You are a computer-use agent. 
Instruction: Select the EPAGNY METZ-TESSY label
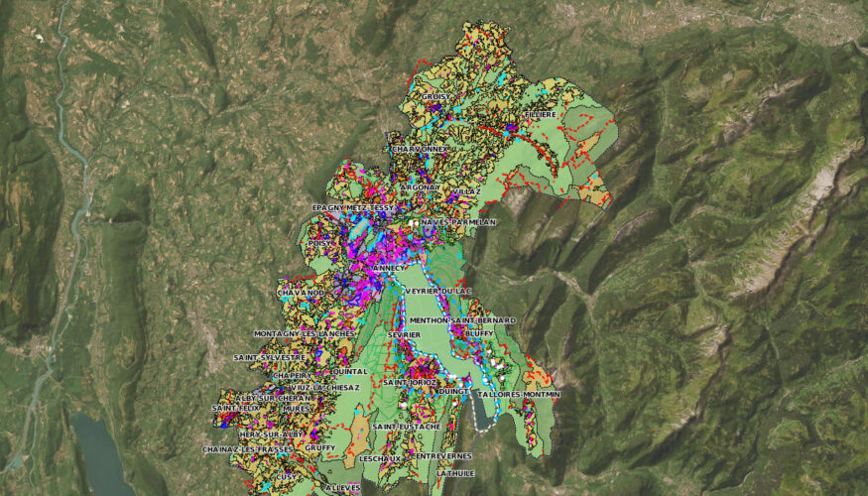point(353,208)
